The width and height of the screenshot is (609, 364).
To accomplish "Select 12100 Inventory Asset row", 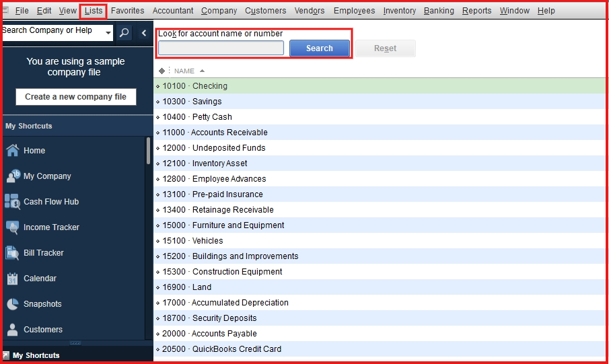I will pos(380,163).
